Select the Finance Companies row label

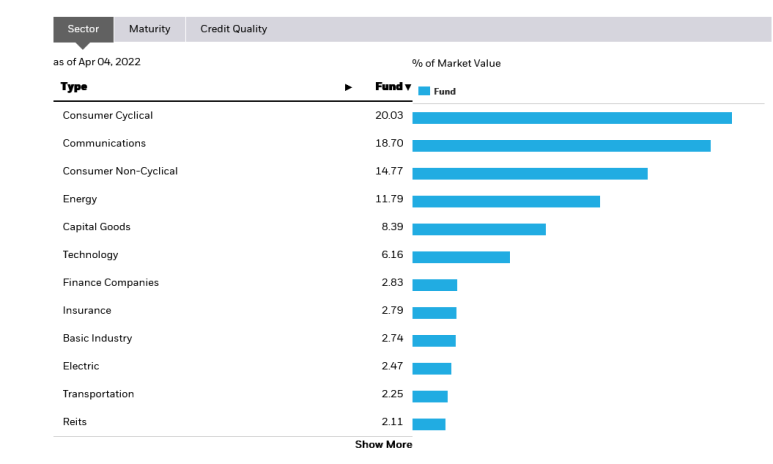(110, 283)
